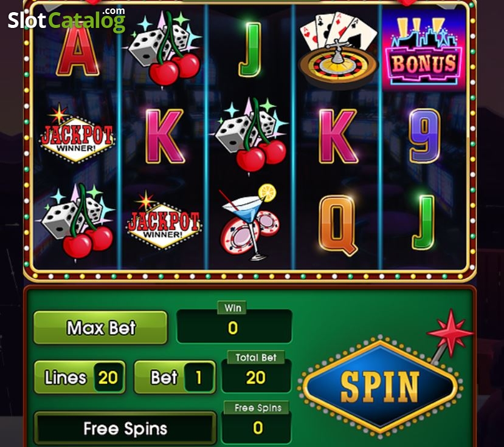Click the Max Bet button
Viewport: 504px width, 447px height.
click(x=100, y=327)
